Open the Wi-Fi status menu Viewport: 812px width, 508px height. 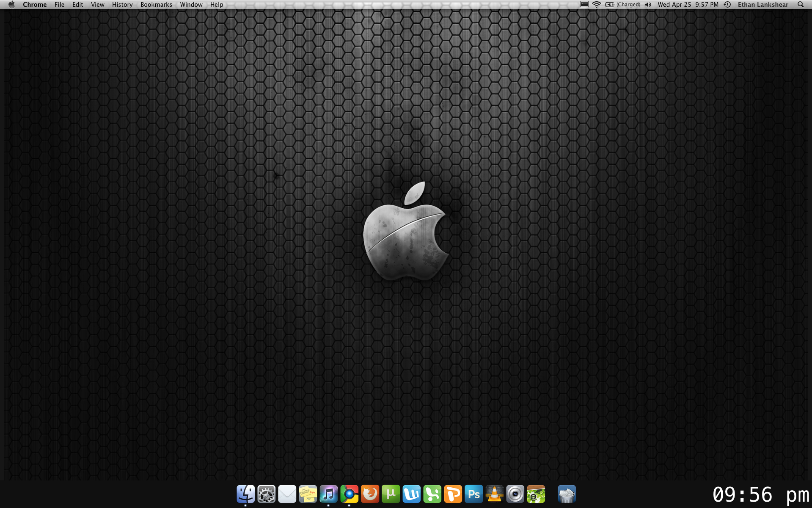click(x=597, y=5)
